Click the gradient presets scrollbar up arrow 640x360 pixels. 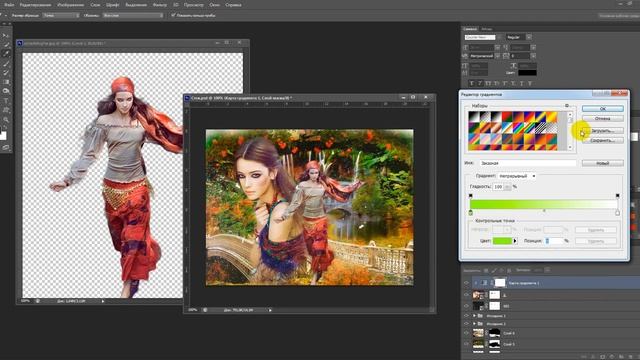(x=570, y=114)
